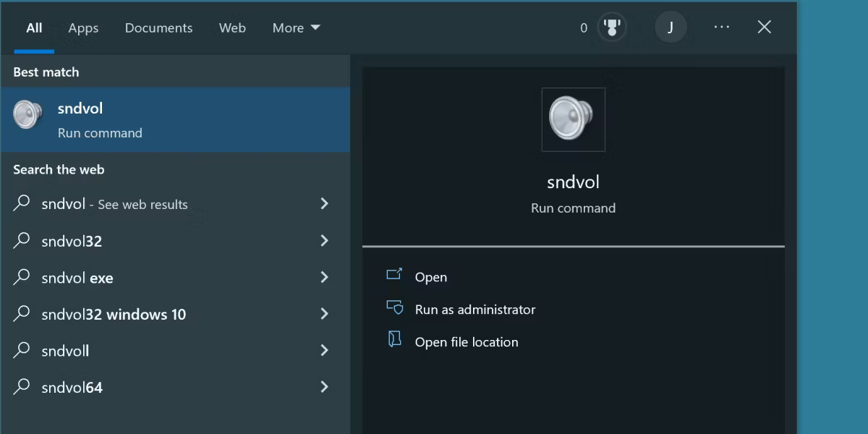This screenshot has height=434, width=868.
Task: Click the Open file location folder icon
Action: pyautogui.click(x=394, y=339)
